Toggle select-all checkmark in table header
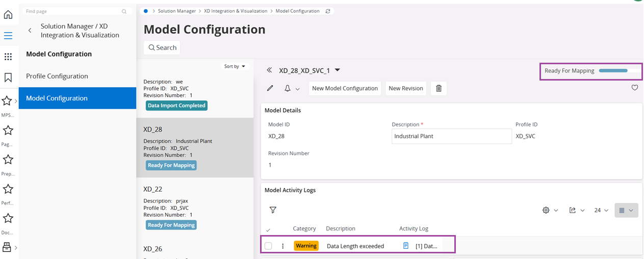Viewport: 644px width, 259px height. (x=268, y=229)
